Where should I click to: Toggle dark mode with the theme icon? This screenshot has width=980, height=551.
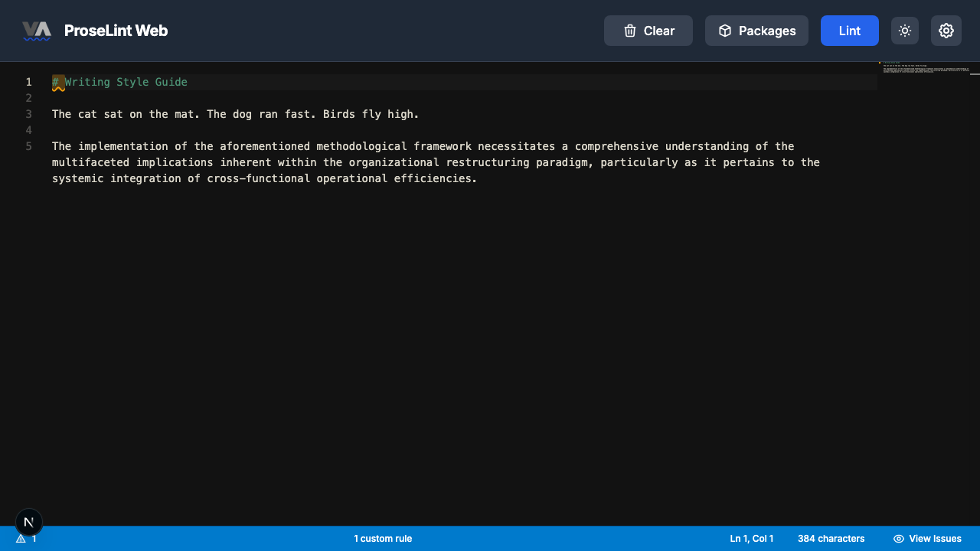point(905,31)
